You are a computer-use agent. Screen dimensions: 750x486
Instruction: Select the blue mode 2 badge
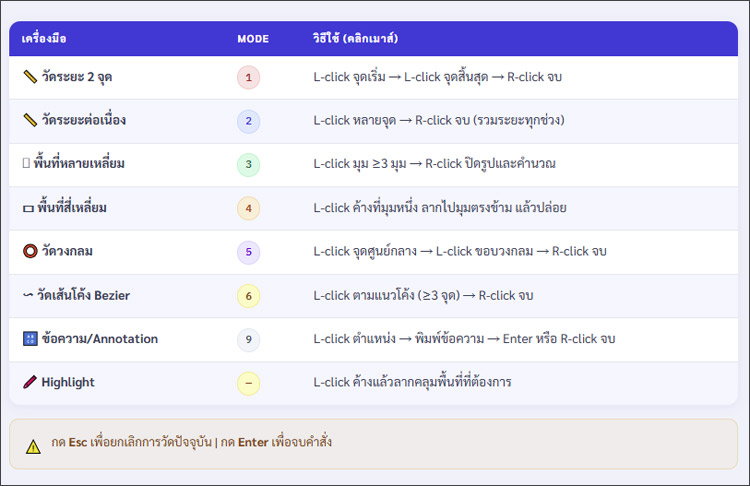pos(248,121)
